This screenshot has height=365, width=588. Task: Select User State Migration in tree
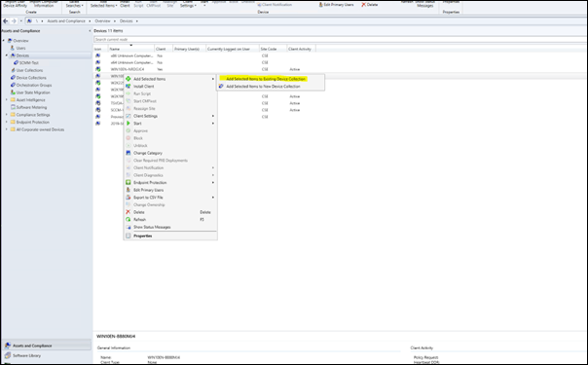(x=33, y=92)
